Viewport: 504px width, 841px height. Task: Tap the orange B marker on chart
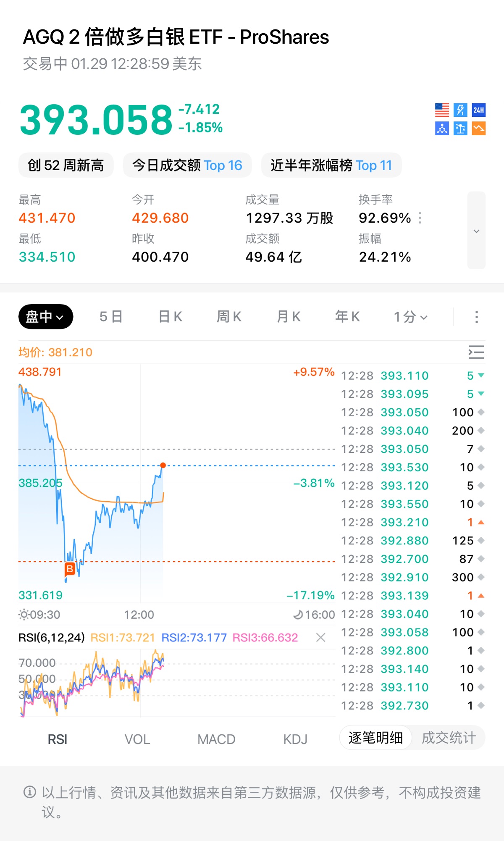tap(70, 569)
